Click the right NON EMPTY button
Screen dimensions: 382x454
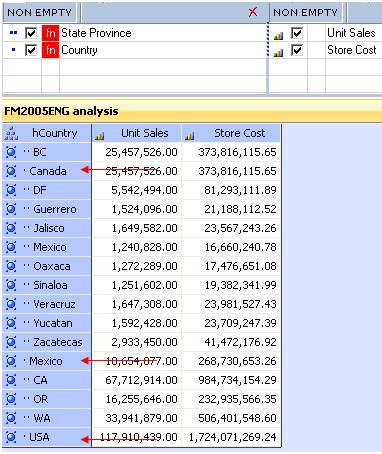pyautogui.click(x=305, y=13)
